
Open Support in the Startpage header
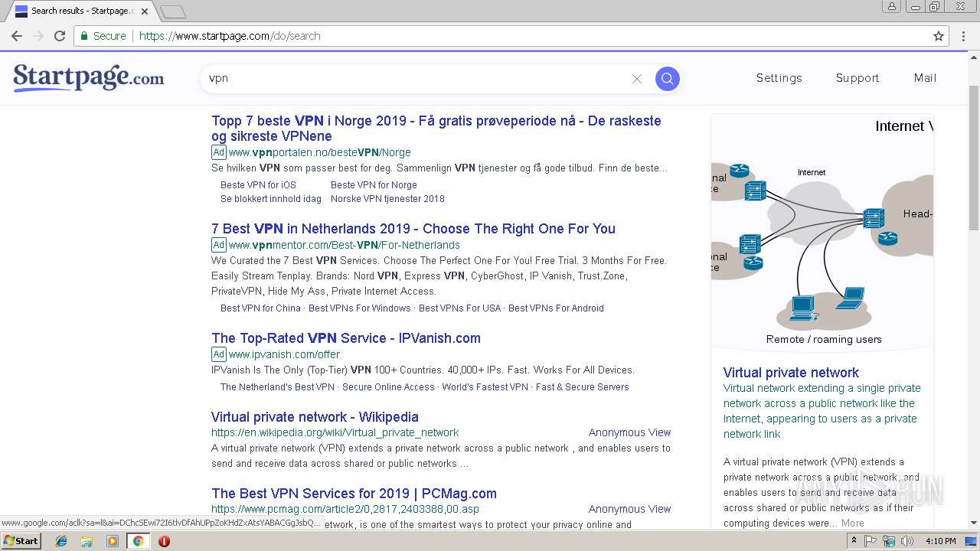click(x=857, y=78)
